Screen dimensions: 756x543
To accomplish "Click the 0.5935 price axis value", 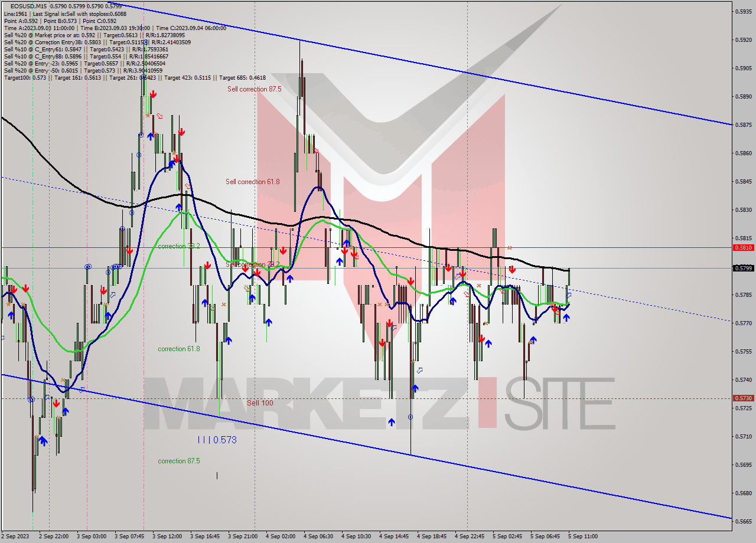I will 743,11.
